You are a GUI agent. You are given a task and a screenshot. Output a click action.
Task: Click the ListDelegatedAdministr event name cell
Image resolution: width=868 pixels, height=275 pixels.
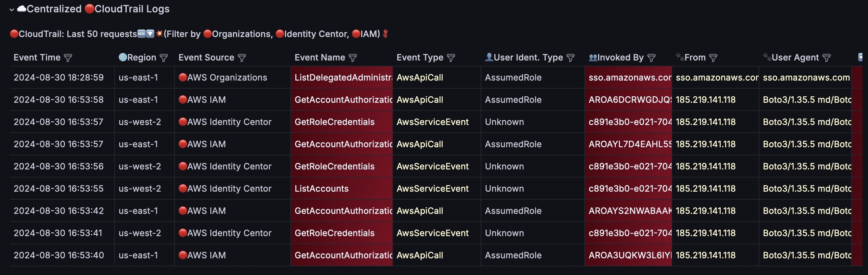point(342,77)
